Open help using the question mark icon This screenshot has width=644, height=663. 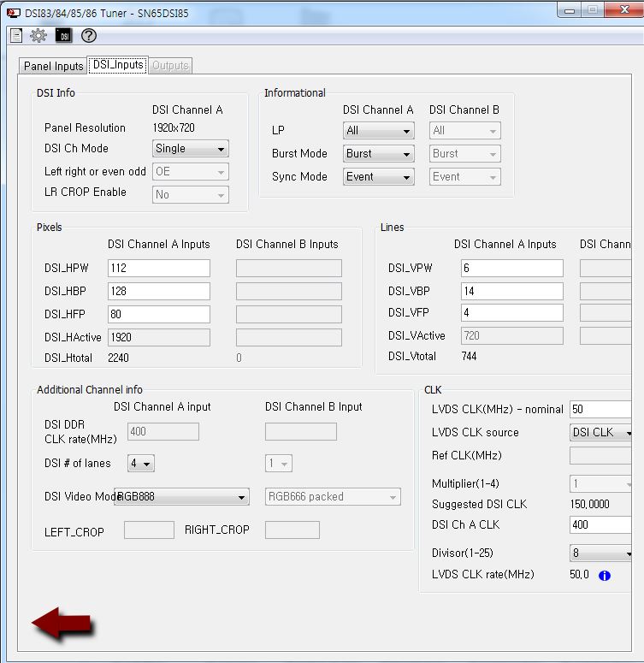[89, 36]
